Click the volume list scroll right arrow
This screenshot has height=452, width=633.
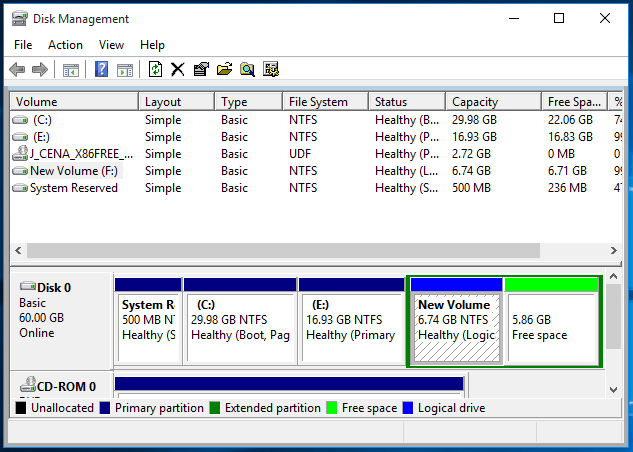pos(614,250)
